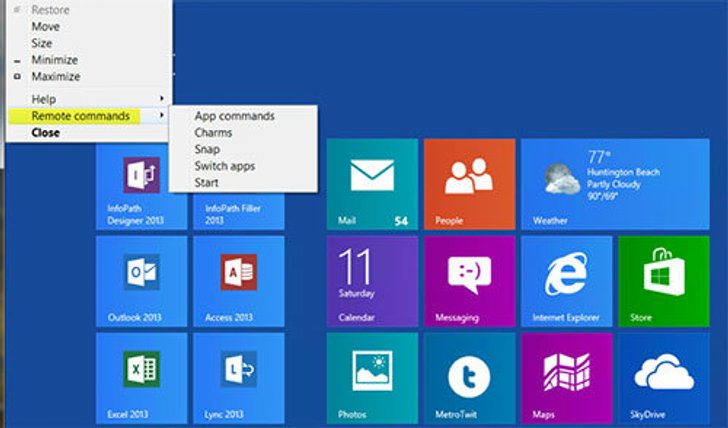Choose Minimize from the window menu
Viewport: 728px width, 428px height.
tap(88, 60)
